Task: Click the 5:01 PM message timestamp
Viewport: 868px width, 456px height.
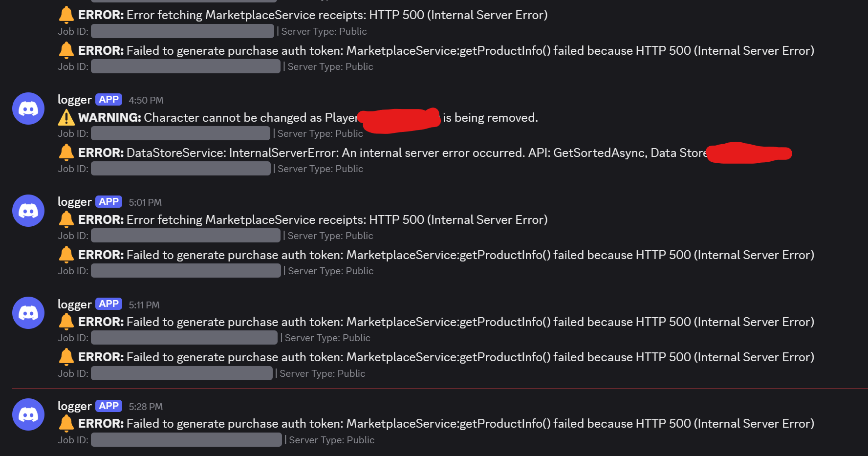Action: click(x=145, y=202)
